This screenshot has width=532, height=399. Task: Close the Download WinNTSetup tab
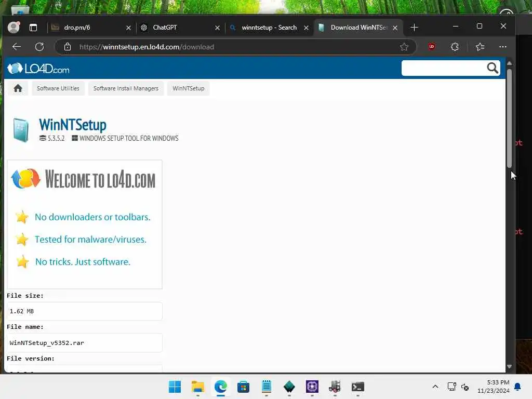pos(395,28)
